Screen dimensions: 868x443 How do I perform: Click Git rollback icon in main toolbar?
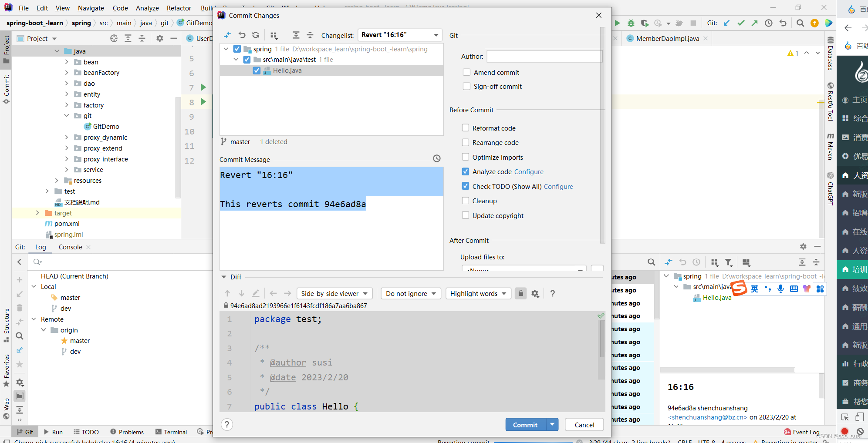click(x=783, y=23)
